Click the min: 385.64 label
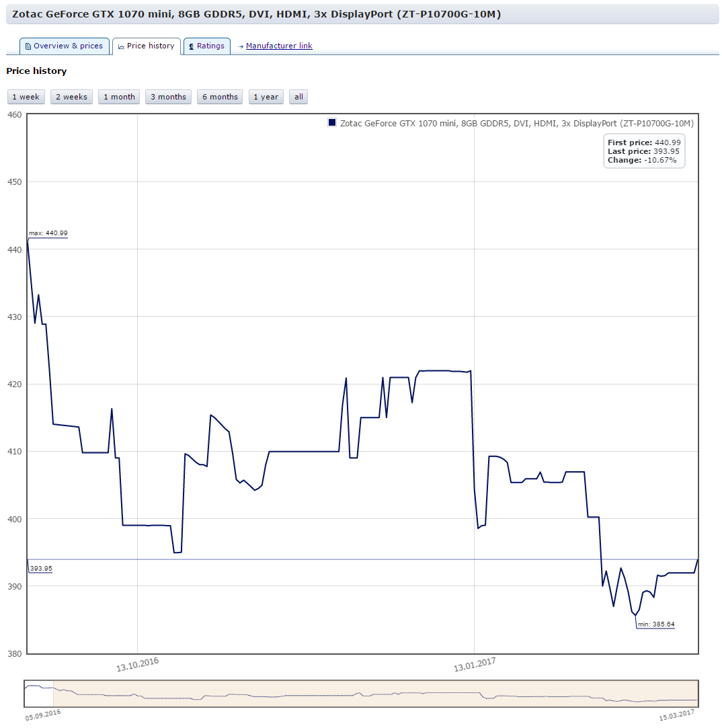 [655, 624]
